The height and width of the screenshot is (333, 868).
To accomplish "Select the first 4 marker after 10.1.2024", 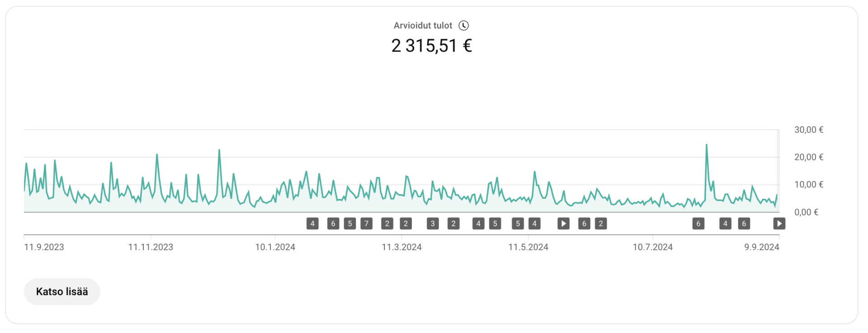I will [312, 224].
